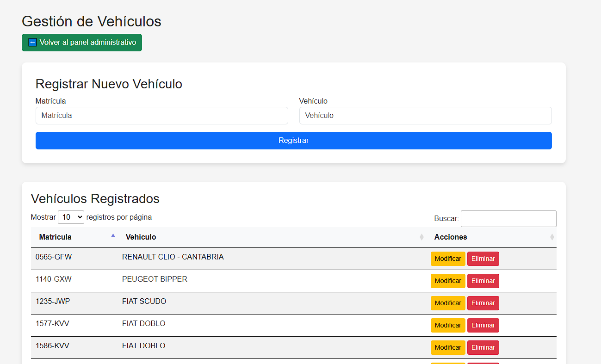Focus the Buscar search box
Screen dimensions: 601x364
508,219
